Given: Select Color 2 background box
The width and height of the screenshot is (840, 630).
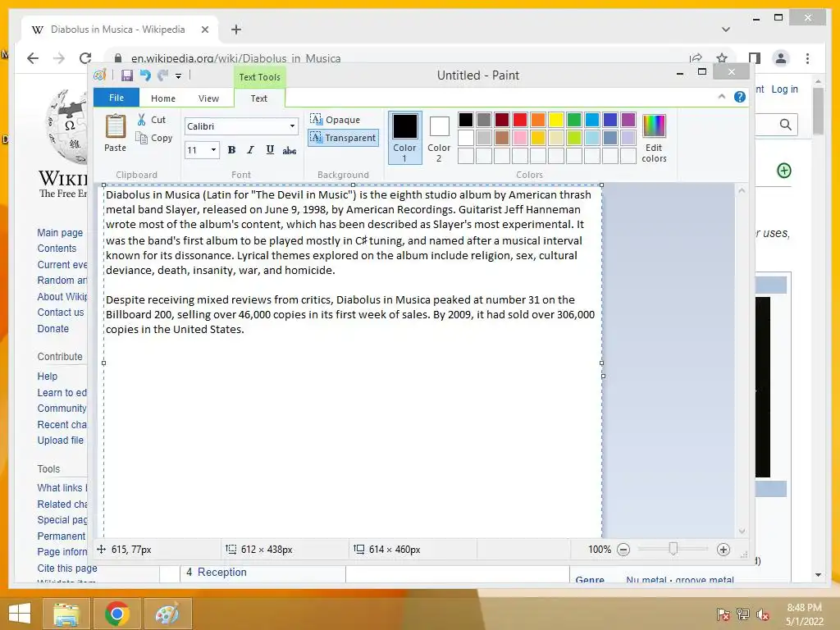Looking at the screenshot, I should point(439,138).
